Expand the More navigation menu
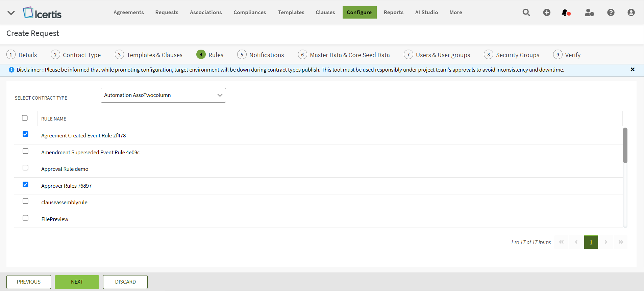 point(455,12)
